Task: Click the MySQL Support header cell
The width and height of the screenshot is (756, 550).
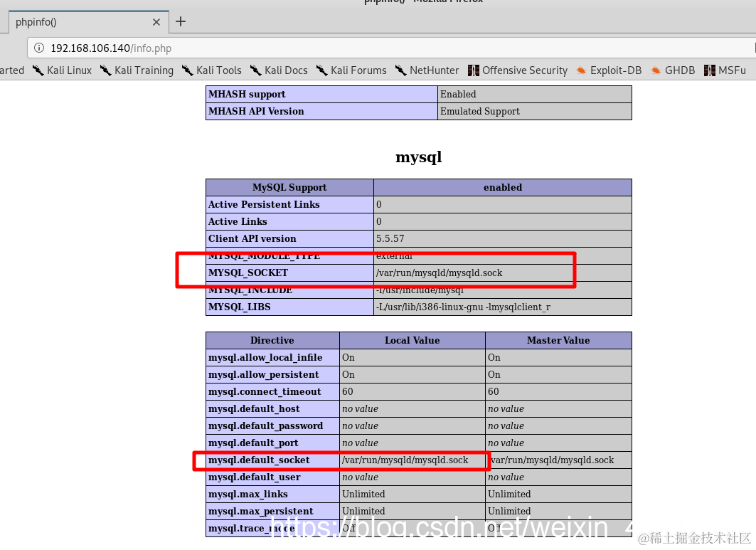Action: 289,187
